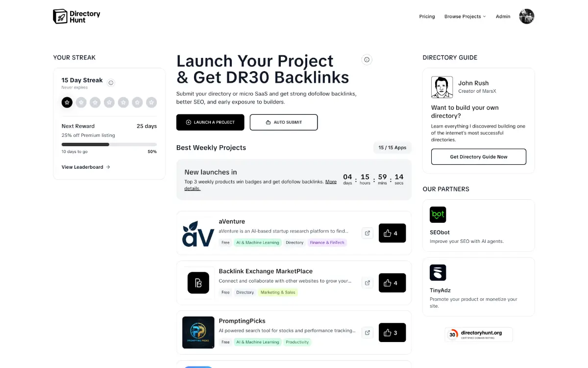
Task: Open the View Leaderboard link
Action: click(86, 167)
